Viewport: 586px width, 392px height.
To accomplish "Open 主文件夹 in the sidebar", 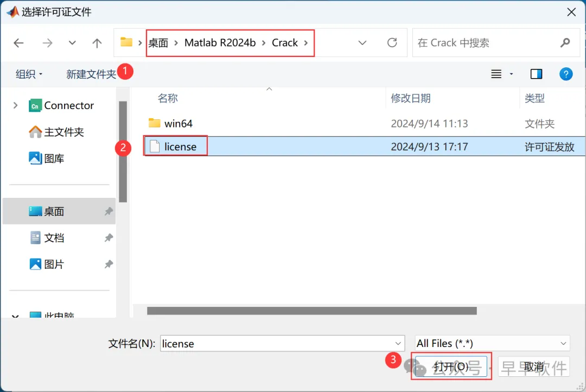I will [x=56, y=132].
